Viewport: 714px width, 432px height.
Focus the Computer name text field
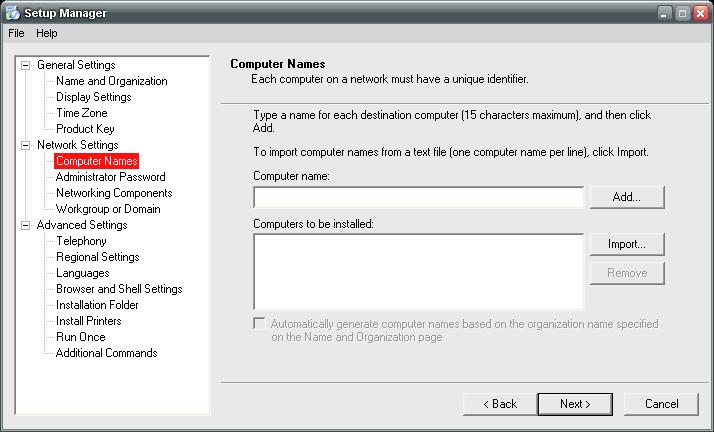click(418, 198)
